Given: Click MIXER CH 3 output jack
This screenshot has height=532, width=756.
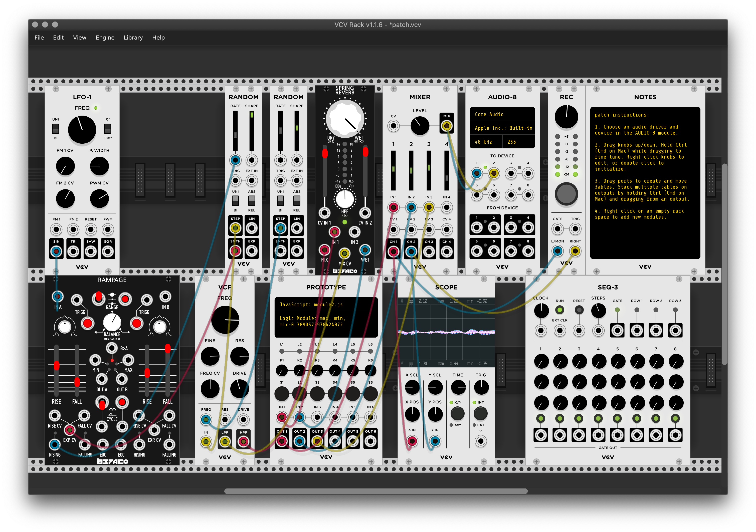Looking at the screenshot, I should [429, 252].
